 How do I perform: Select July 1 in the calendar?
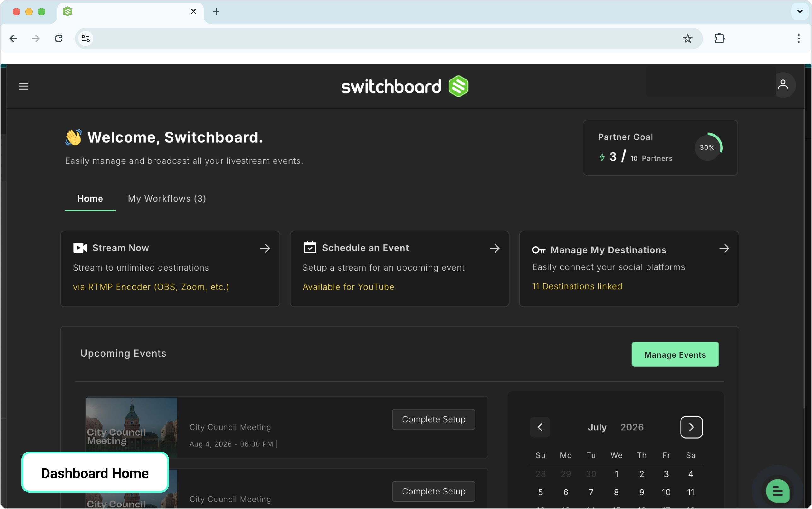click(x=616, y=474)
